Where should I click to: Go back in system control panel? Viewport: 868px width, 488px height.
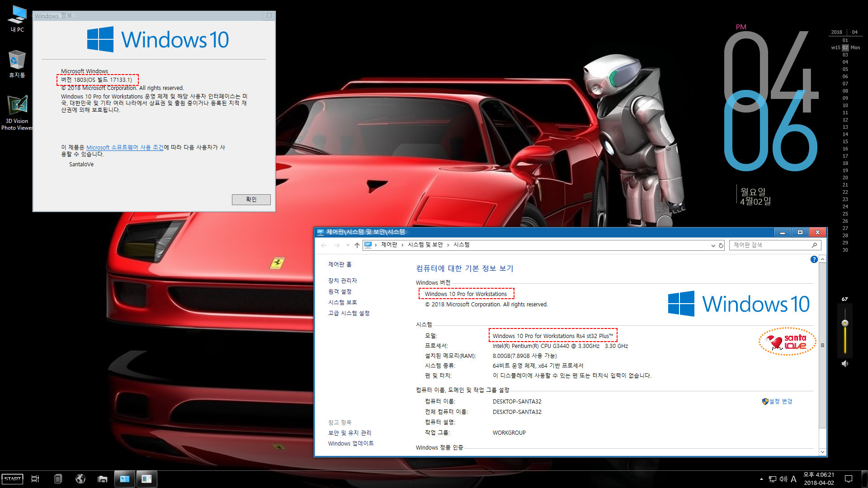click(x=324, y=245)
